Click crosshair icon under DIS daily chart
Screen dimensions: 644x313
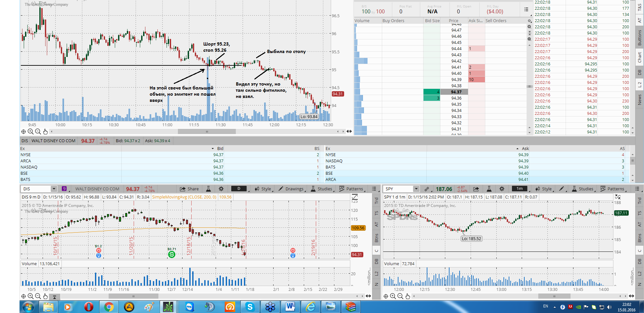(x=23, y=296)
